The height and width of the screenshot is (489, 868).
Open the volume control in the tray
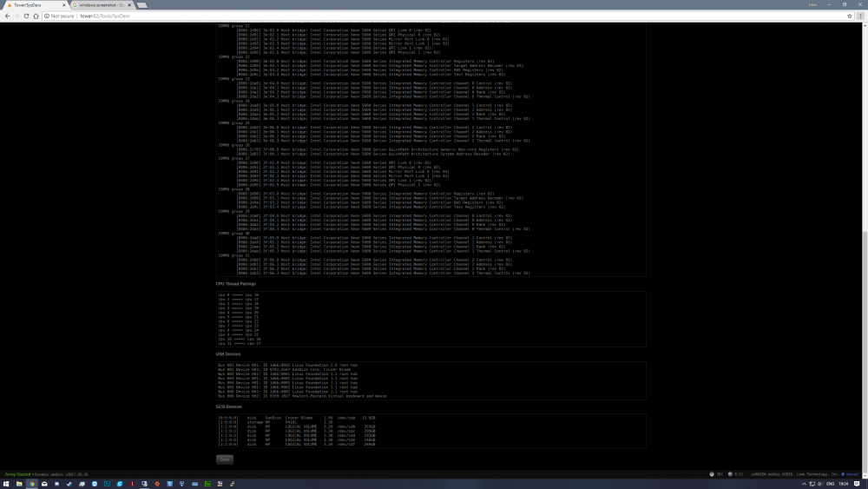coord(820,484)
